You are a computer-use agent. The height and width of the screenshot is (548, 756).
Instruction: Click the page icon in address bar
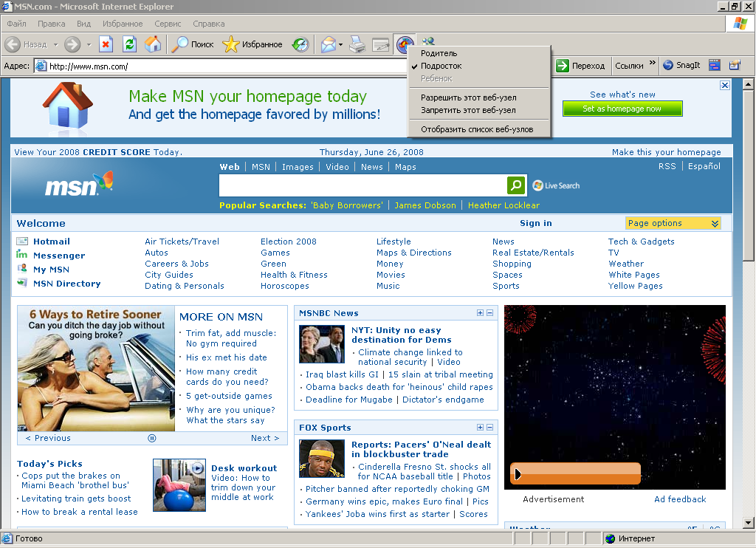tap(41, 66)
